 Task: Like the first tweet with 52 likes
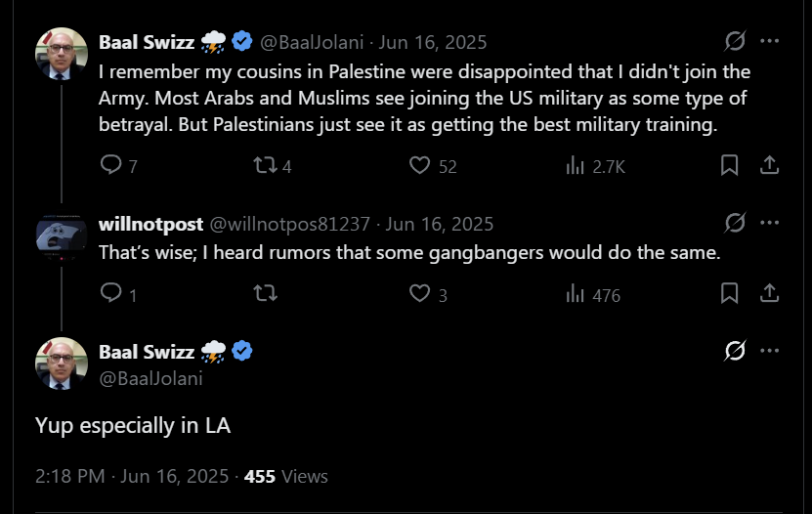(x=420, y=166)
